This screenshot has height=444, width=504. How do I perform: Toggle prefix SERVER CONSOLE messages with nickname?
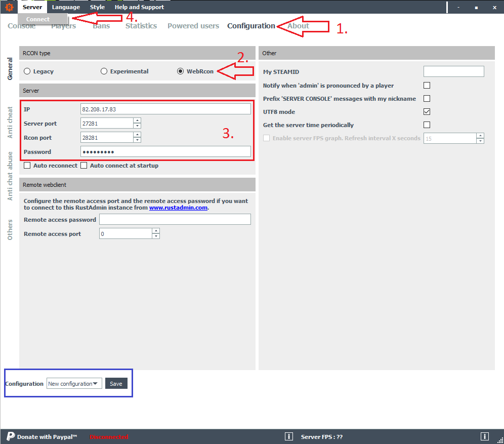coord(427,99)
